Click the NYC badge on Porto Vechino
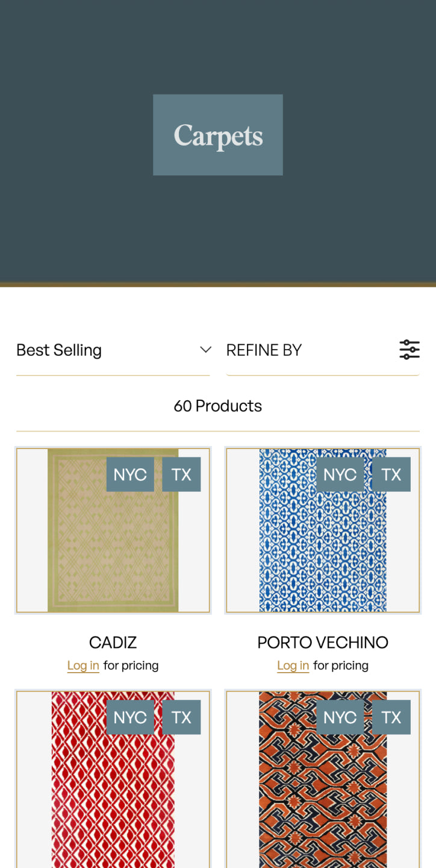The height and width of the screenshot is (868, 436). (x=340, y=474)
